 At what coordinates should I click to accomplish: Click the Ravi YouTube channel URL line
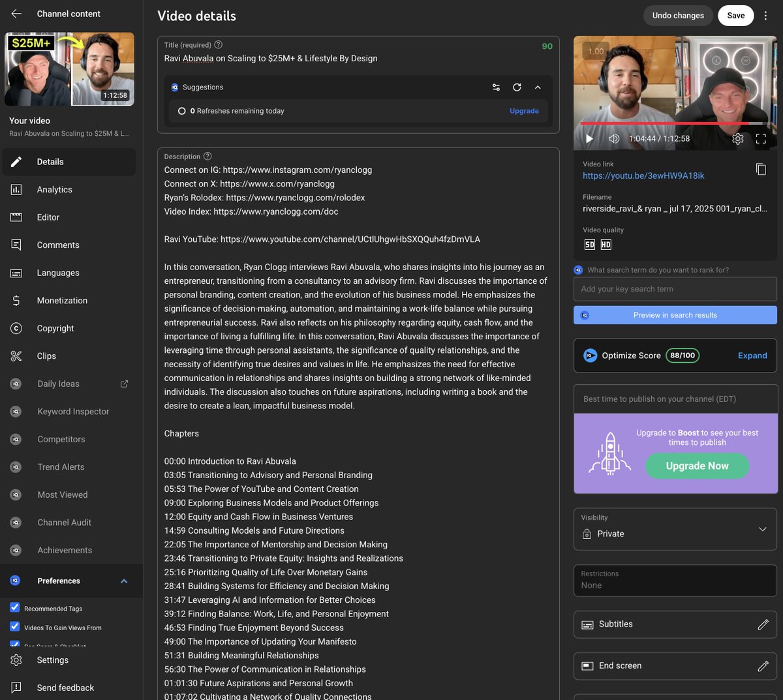click(x=322, y=239)
